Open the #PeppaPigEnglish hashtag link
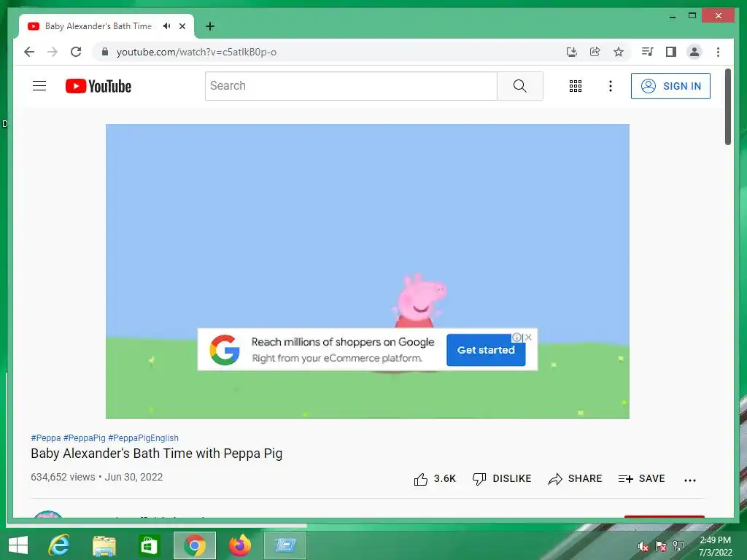The width and height of the screenshot is (747, 560). pyautogui.click(x=144, y=437)
